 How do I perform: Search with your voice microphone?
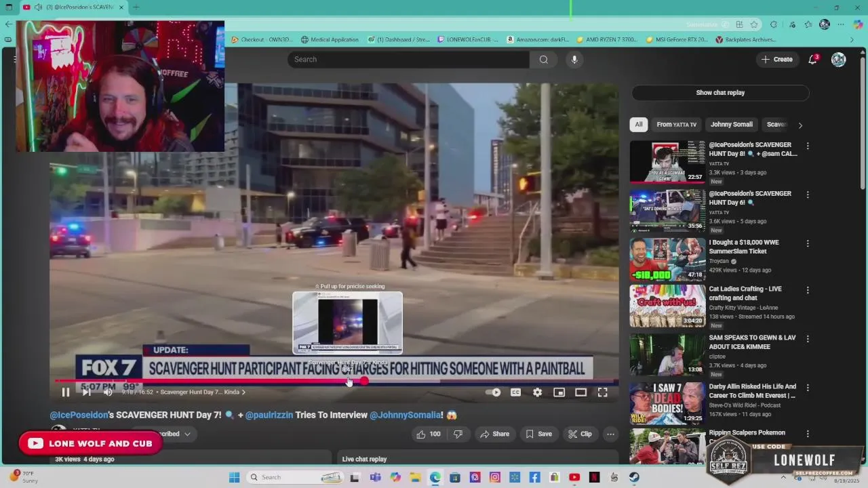574,60
